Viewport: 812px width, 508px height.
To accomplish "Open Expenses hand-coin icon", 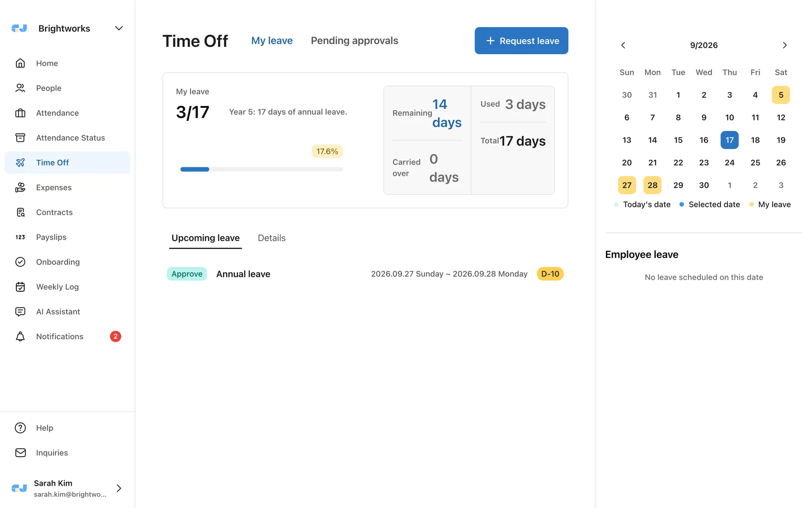I will 20,187.
